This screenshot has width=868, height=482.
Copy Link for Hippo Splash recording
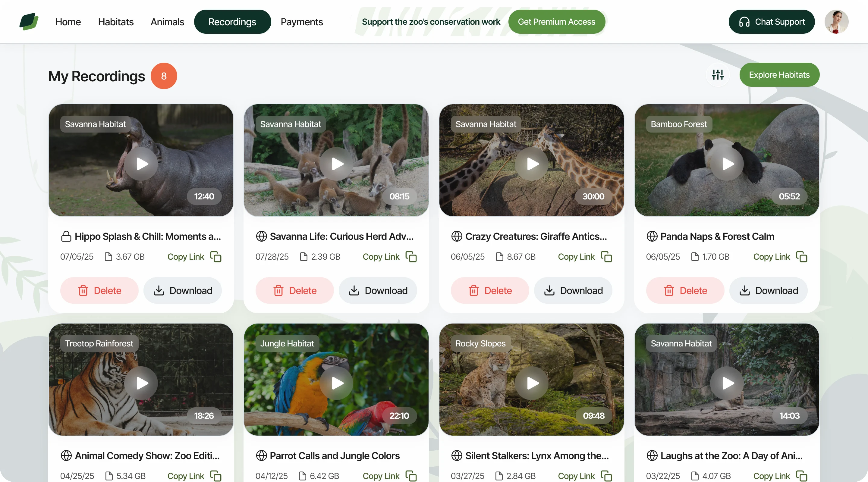186,257
